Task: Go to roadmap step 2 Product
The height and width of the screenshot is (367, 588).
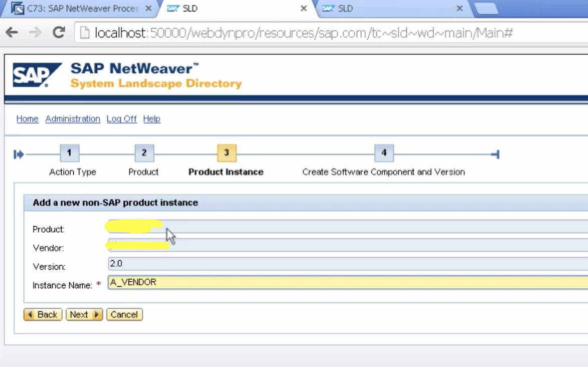Action: tap(144, 153)
